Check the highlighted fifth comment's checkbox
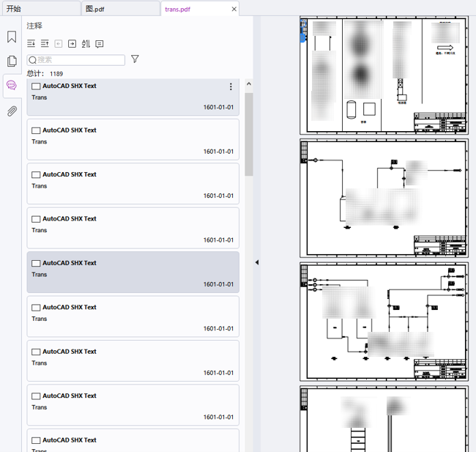This screenshot has width=476, height=452. click(36, 264)
